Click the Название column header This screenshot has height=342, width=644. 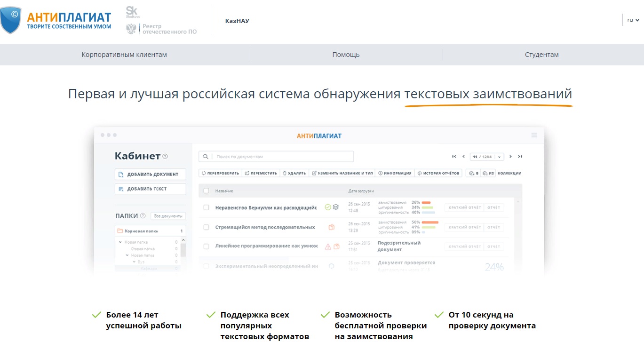click(224, 191)
